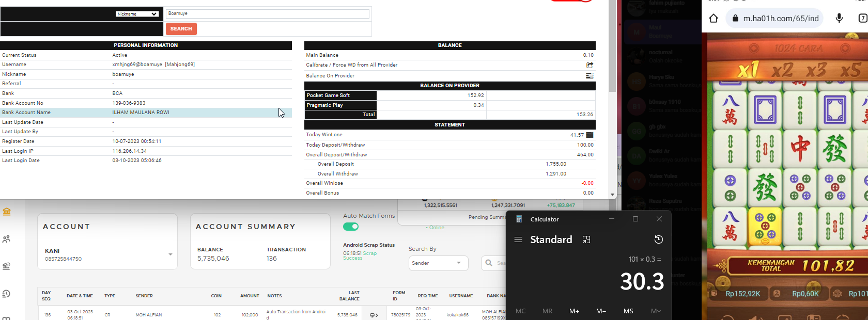Toggle the Auto-Match Forms switch
868x320 pixels.
pos(351,227)
